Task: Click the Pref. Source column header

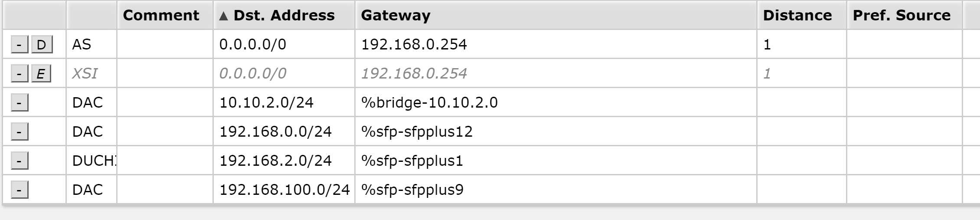Action: pyautogui.click(x=901, y=16)
